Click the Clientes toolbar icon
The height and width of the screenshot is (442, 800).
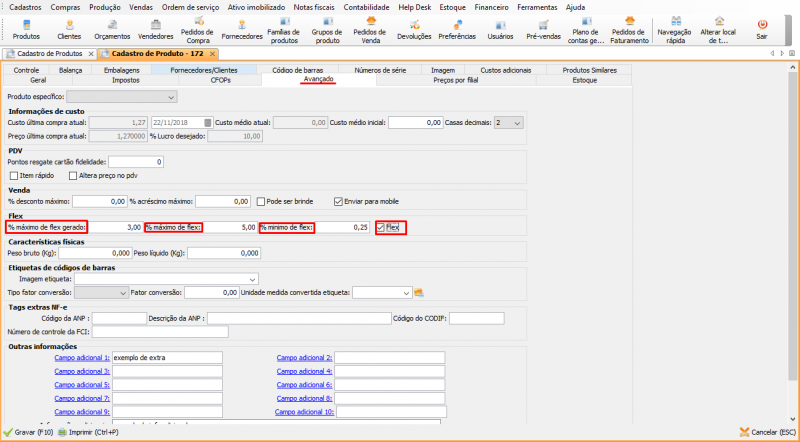pos(69,28)
